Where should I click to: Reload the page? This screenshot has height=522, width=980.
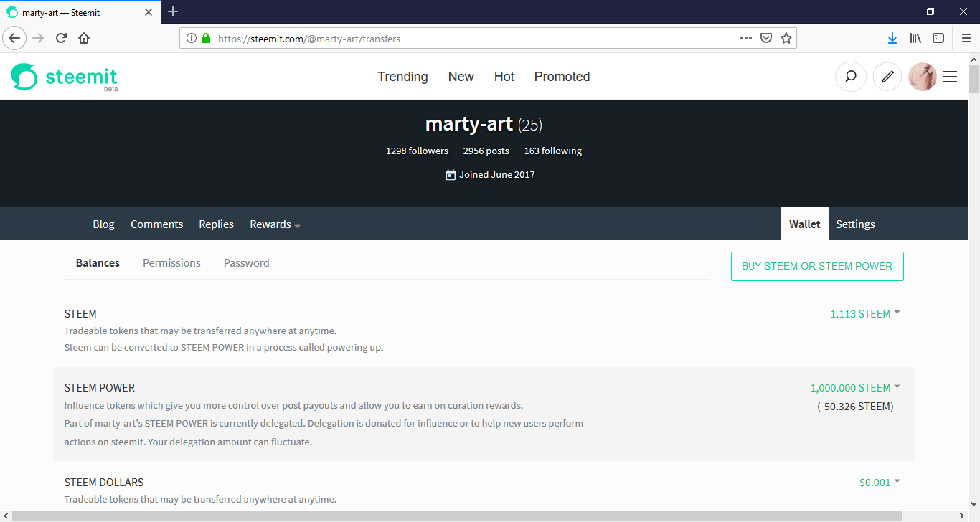(62, 38)
